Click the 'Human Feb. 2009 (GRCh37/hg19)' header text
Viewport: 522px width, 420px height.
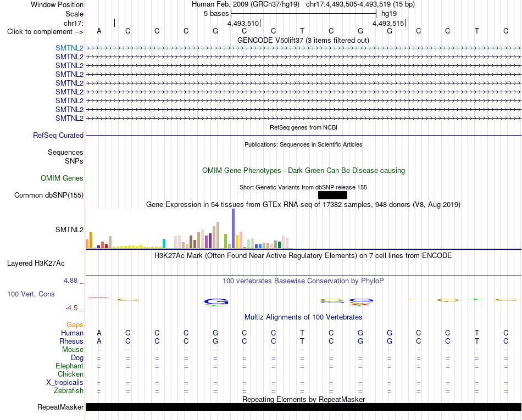246,4
